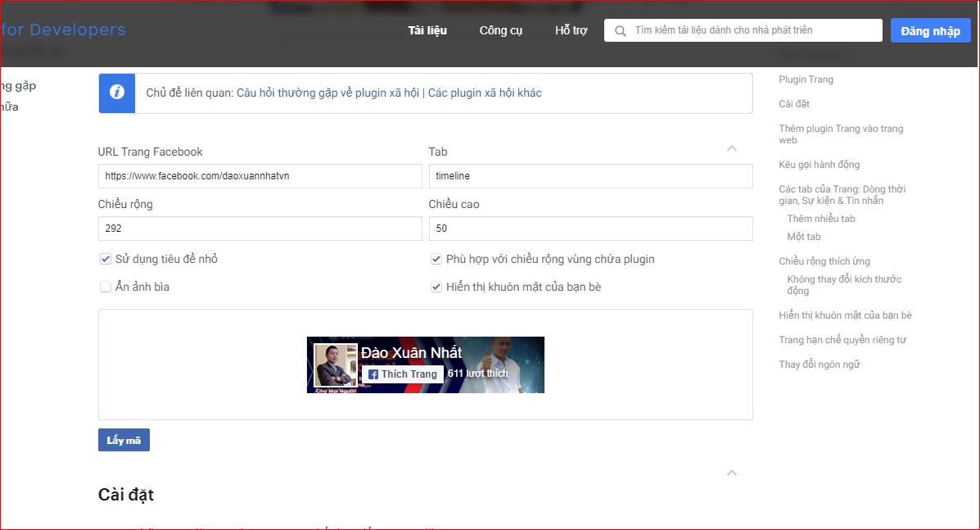Toggle the Sử dụng tiêu đề nhỏ checkbox
The image size is (980, 530).
[106, 259]
